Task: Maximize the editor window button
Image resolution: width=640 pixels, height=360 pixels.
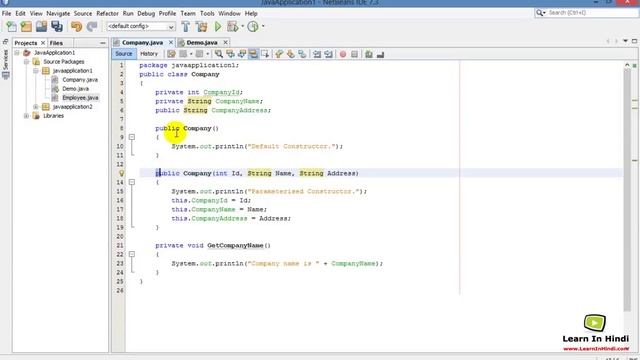Action: click(634, 41)
